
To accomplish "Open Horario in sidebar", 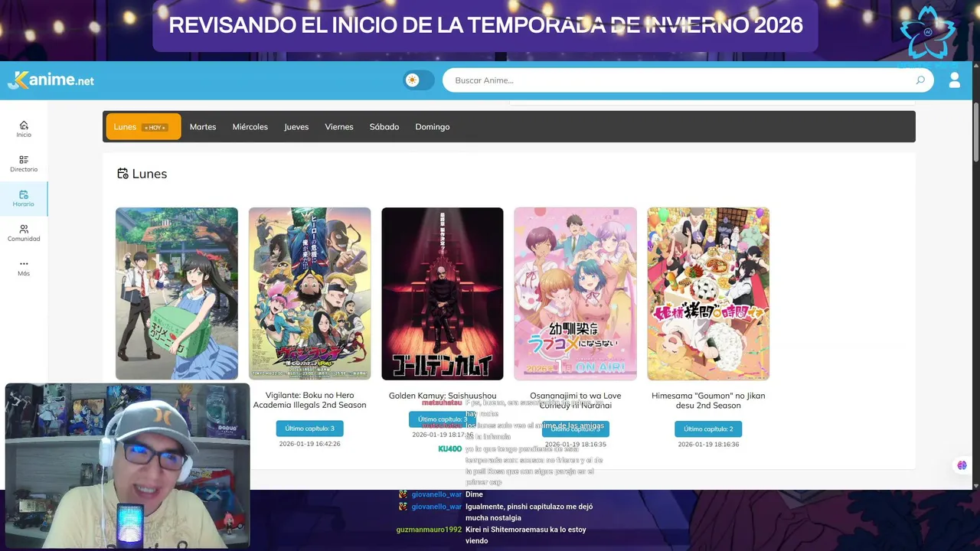I will coord(24,199).
